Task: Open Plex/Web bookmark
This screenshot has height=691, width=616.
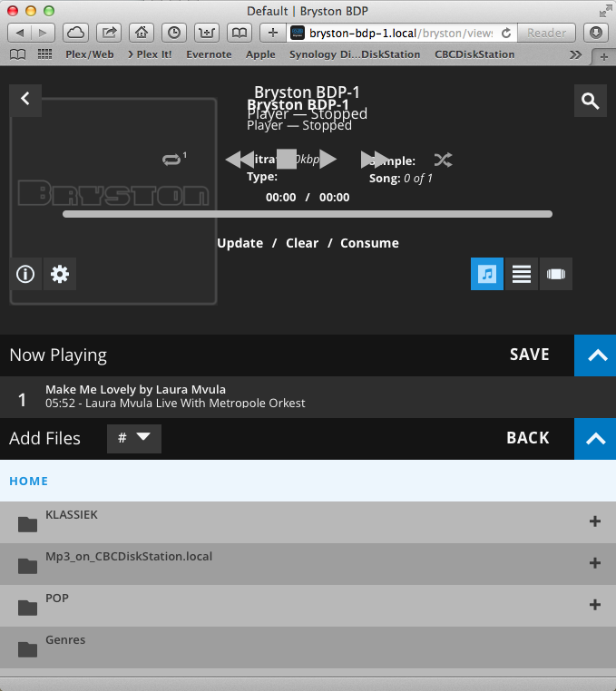Action: pyautogui.click(x=90, y=54)
